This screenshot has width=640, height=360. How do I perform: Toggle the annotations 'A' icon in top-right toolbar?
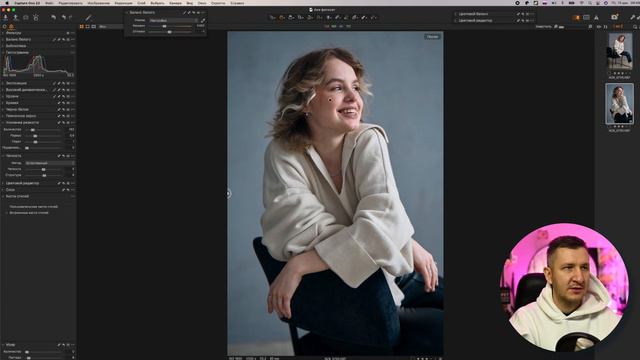[x=596, y=18]
